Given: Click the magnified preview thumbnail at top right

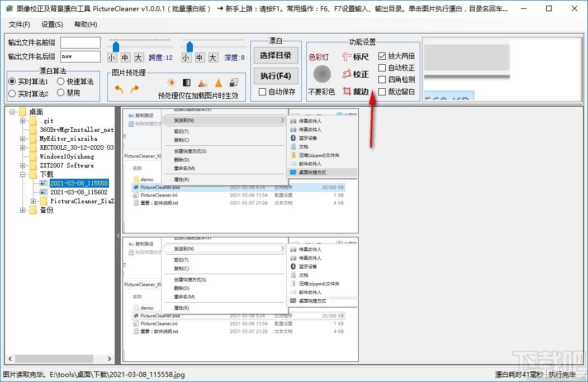Looking at the screenshot, I should click(x=502, y=69).
